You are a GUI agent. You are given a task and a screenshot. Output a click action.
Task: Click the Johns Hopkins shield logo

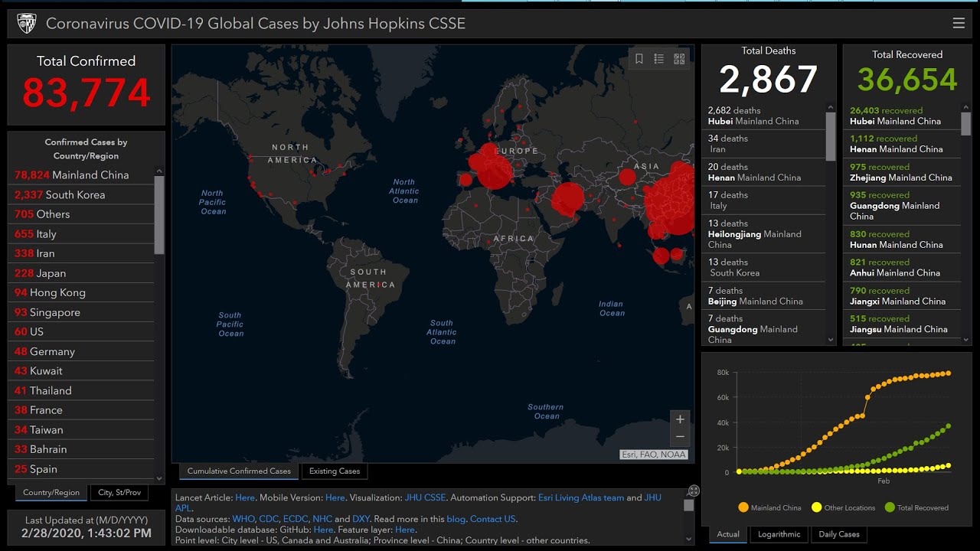[27, 23]
